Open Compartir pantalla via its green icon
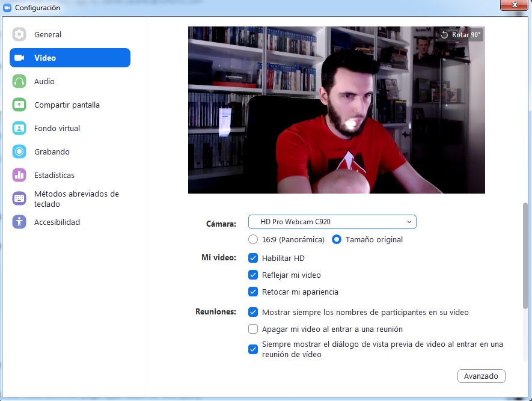The height and width of the screenshot is (401, 532). (19, 105)
